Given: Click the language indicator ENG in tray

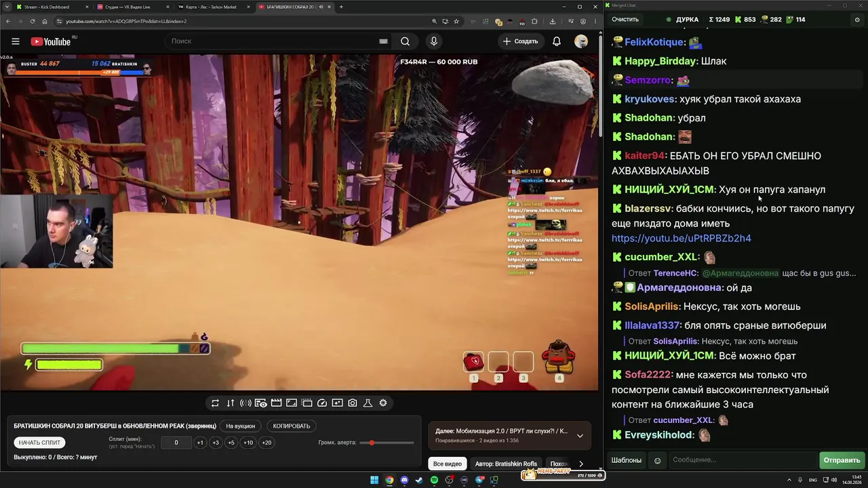Looking at the screenshot, I should click(813, 480).
